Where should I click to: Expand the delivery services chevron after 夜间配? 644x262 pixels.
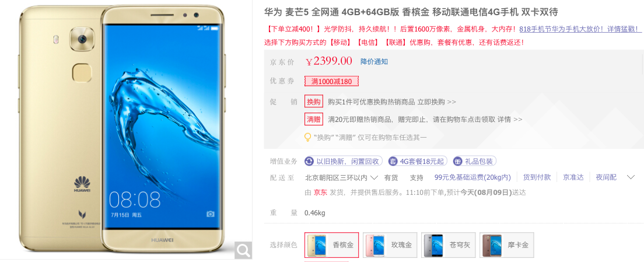pyautogui.click(x=631, y=177)
